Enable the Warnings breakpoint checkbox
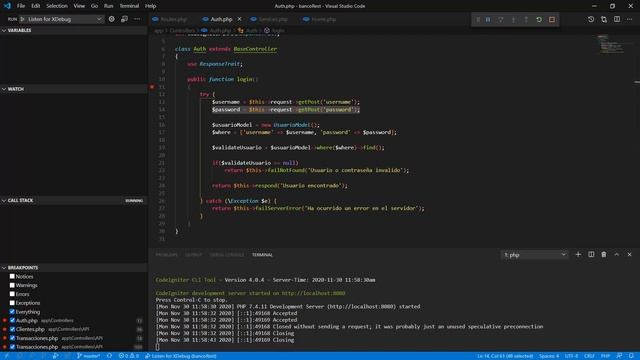 click(12, 285)
